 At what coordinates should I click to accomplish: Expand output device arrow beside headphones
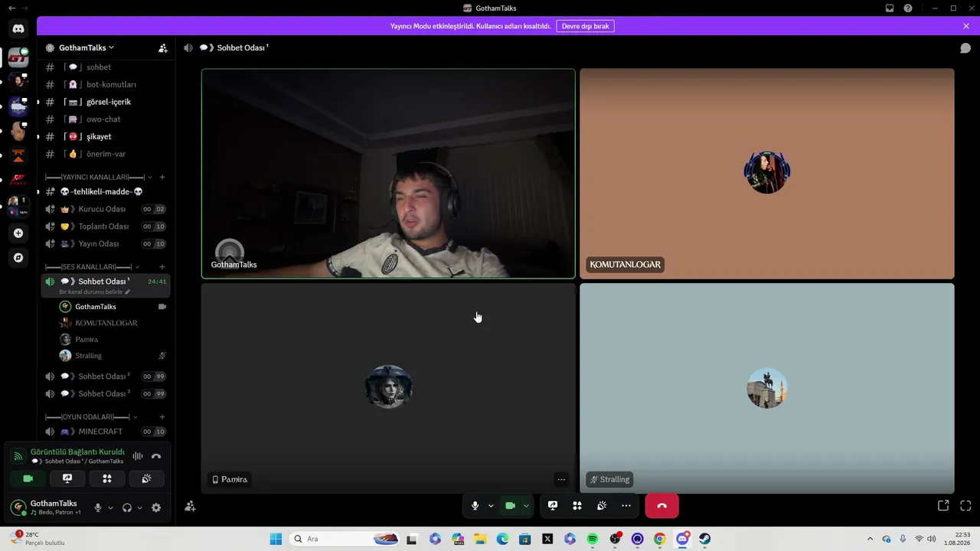pyautogui.click(x=139, y=507)
